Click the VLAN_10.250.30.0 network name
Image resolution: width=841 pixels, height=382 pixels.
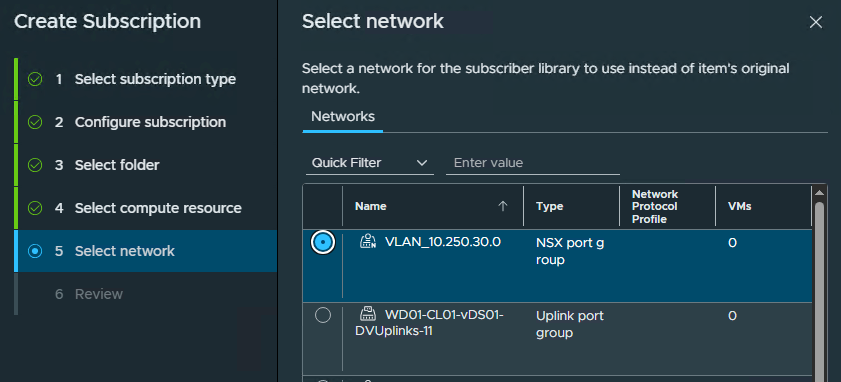click(x=442, y=242)
